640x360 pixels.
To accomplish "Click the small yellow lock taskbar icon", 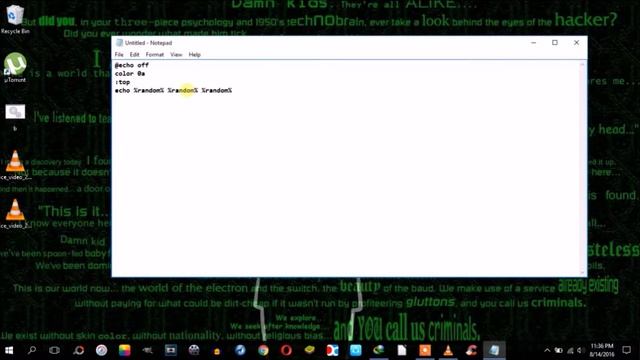I will click(x=217, y=351).
